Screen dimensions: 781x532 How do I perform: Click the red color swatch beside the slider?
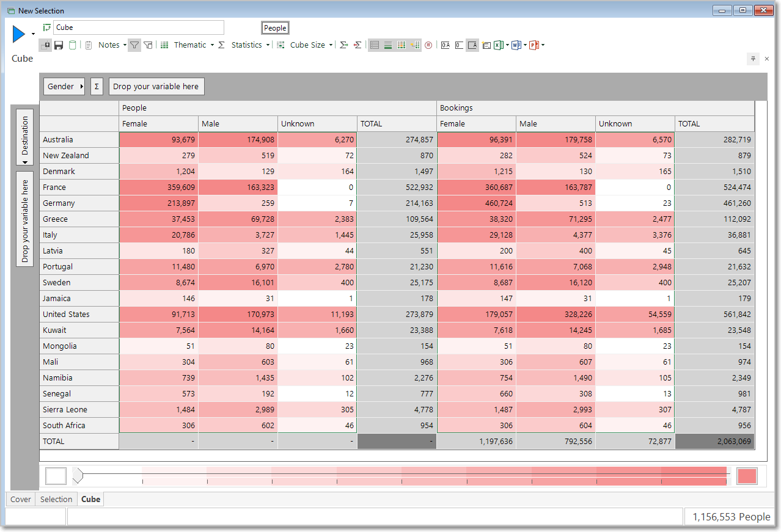click(747, 476)
